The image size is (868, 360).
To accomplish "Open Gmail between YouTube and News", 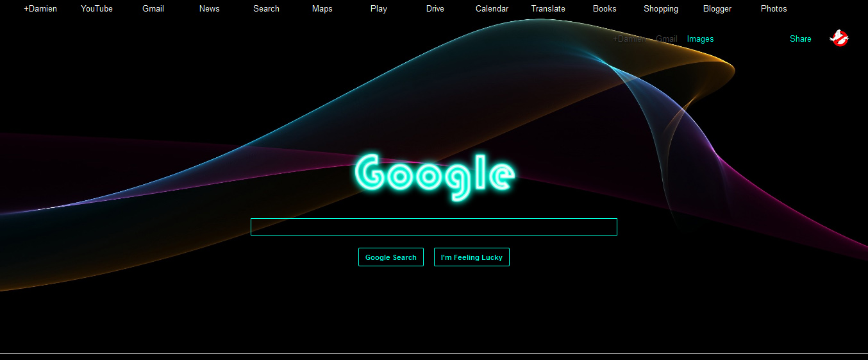I will (153, 9).
